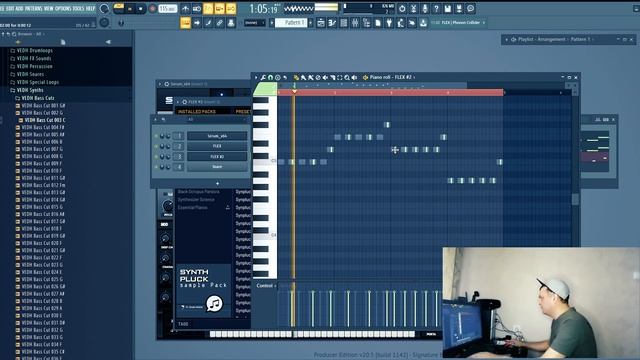Mute channel 2 FLEX green LED
Screen dimensions: 640x360
click(x=156, y=146)
